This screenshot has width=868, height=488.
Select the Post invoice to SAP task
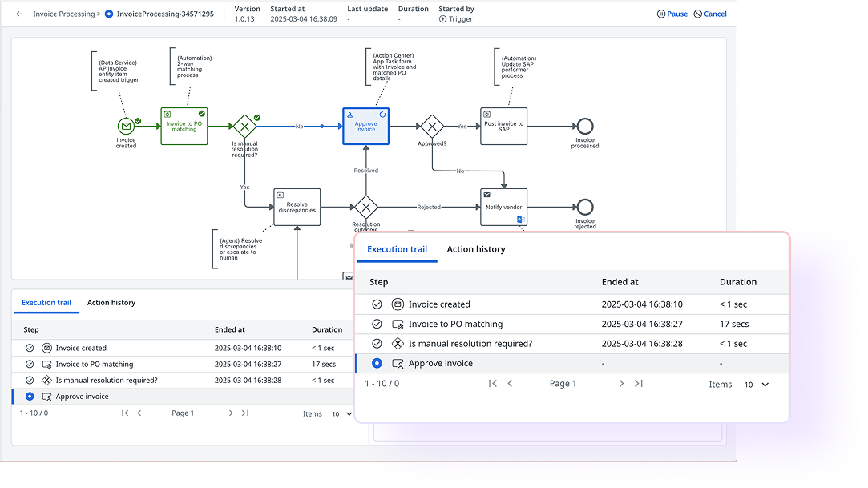point(504,126)
